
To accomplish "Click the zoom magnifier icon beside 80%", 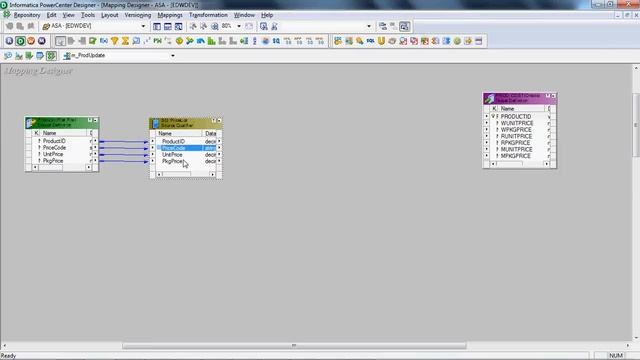I will point(215,26).
